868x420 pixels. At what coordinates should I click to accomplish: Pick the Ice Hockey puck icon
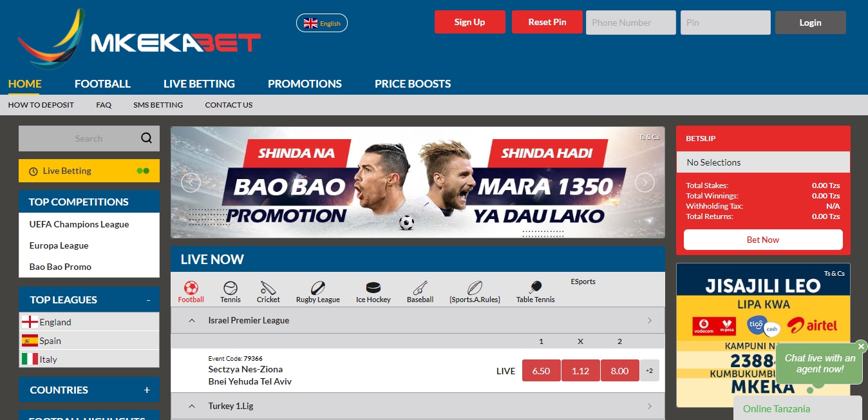(373, 288)
